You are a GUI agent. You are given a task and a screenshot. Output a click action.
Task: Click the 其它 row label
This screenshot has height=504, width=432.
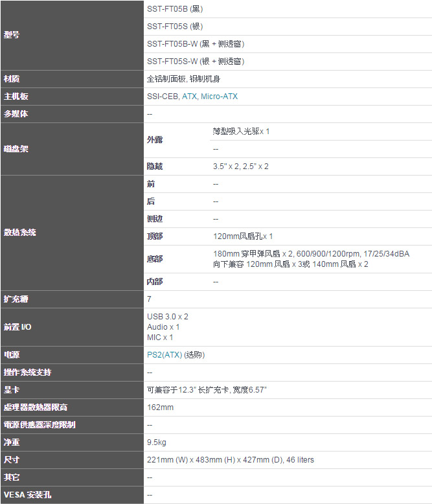tap(12, 477)
